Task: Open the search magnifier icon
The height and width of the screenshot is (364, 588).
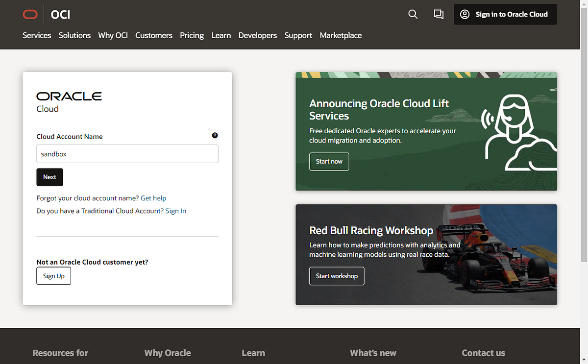Action: (413, 14)
